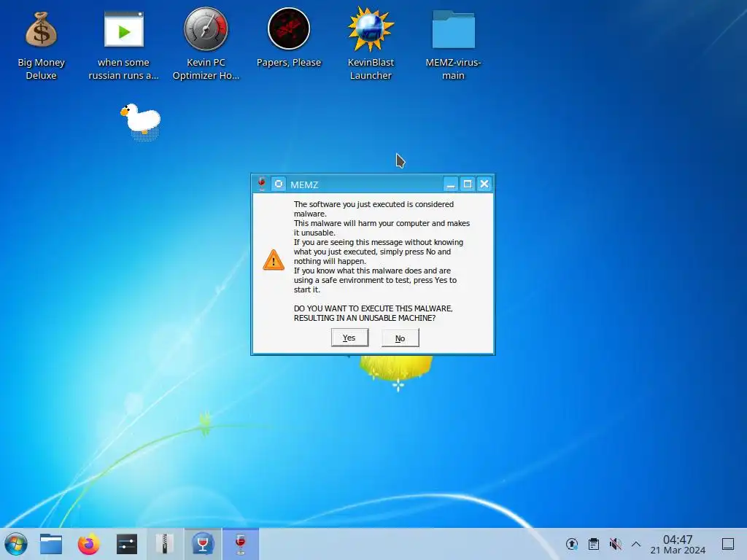747x560 pixels.
Task: Click the white goose on the desktop
Action: click(141, 122)
